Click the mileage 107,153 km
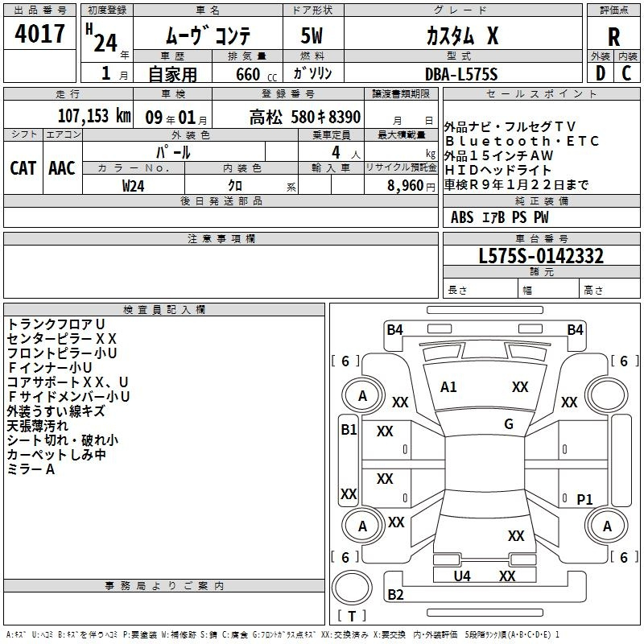This screenshot has width=644, height=644. [x=94, y=116]
